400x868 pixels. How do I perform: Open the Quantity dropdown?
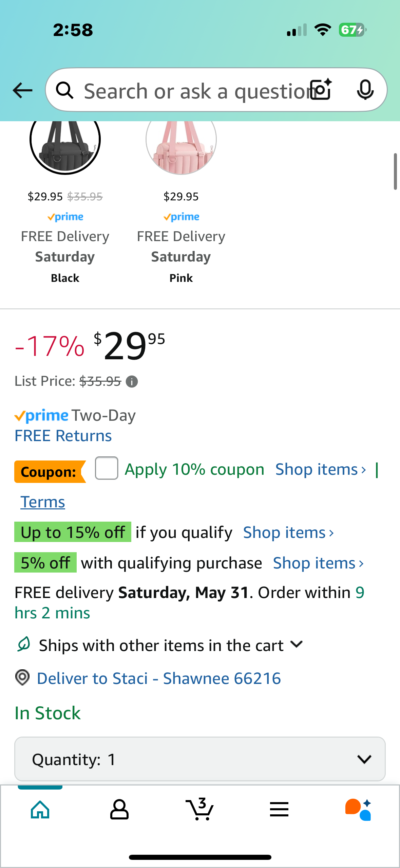(x=200, y=759)
